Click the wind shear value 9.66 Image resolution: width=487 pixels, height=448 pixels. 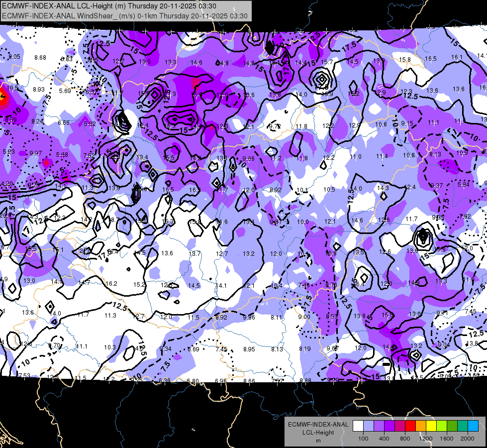point(248,159)
